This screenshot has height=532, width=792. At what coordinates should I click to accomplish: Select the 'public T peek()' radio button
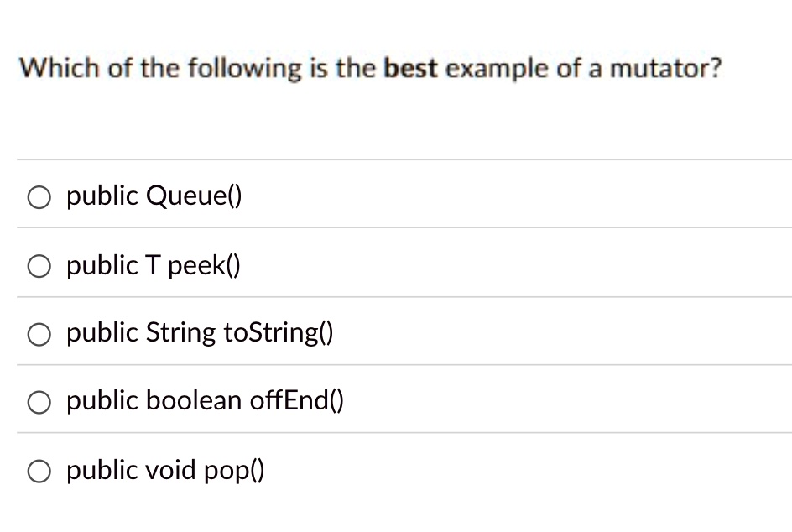pos(39,266)
